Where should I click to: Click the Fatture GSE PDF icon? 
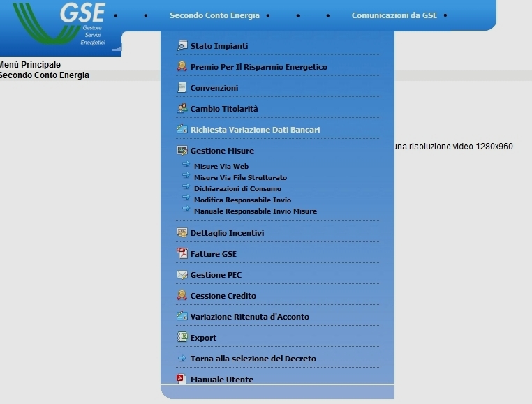click(x=182, y=253)
